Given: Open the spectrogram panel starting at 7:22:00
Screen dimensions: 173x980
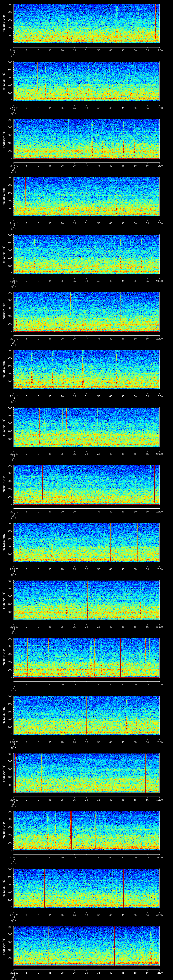Looking at the screenshot, I should [x=87, y=369].
